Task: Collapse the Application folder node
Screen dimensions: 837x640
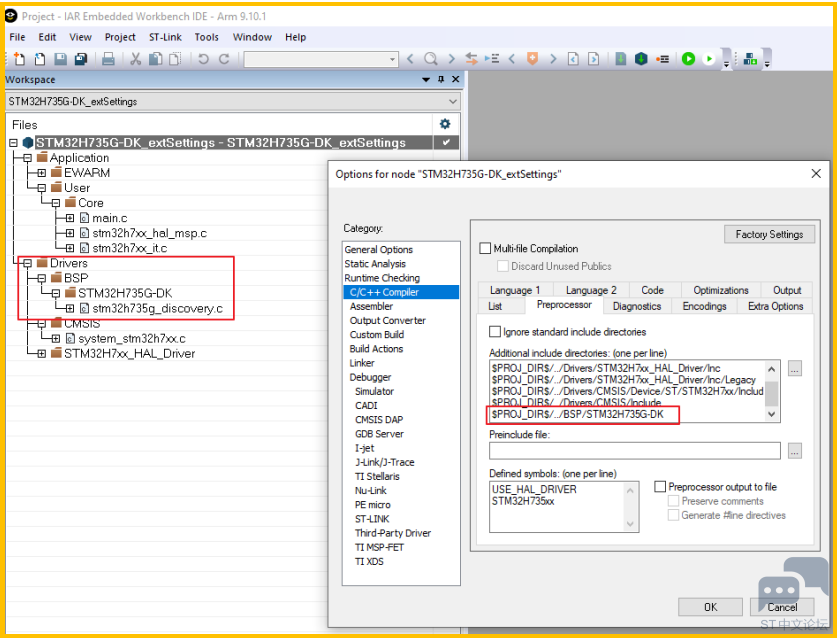Action: point(28,158)
